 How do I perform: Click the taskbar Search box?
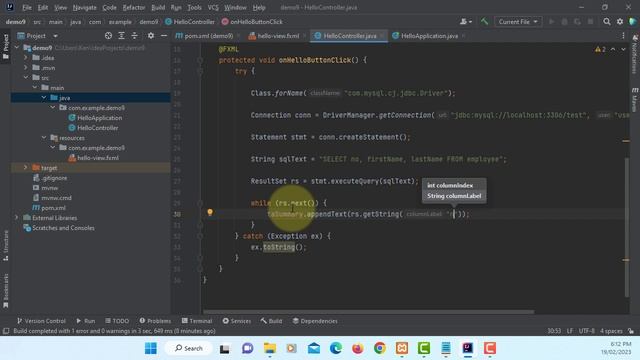click(189, 348)
